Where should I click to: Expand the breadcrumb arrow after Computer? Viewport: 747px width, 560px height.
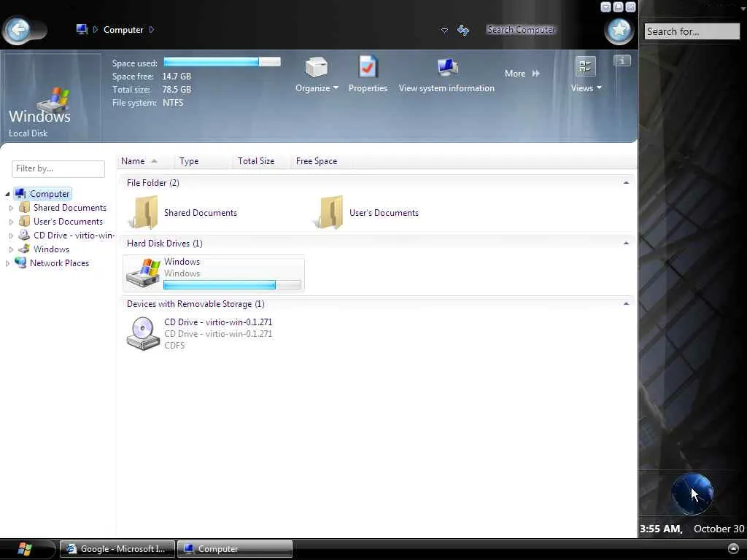(x=152, y=29)
